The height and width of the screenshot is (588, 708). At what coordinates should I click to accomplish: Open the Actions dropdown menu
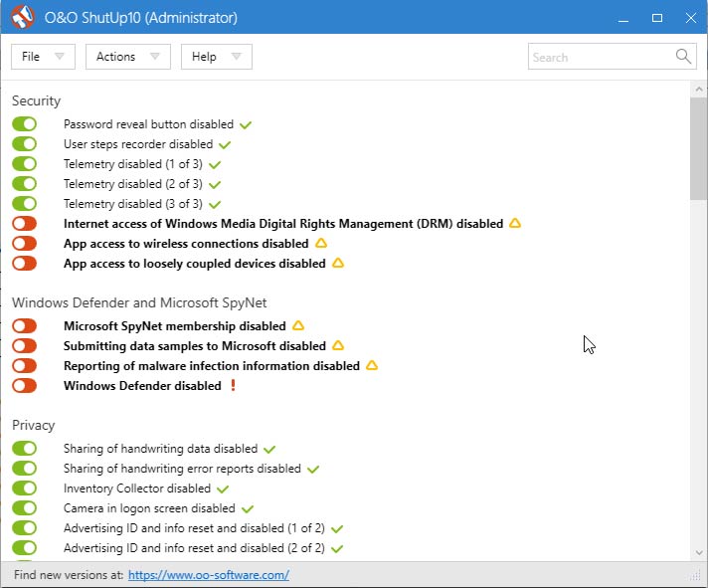(x=128, y=57)
